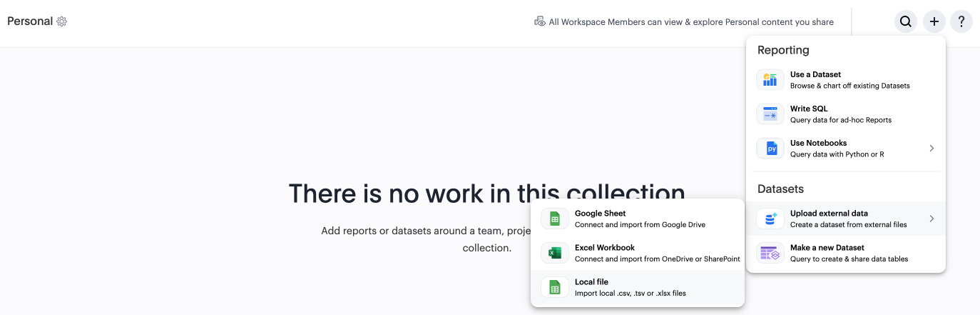The image size is (980, 315).
Task: Click the Use a Dataset chart icon
Action: pos(770,80)
